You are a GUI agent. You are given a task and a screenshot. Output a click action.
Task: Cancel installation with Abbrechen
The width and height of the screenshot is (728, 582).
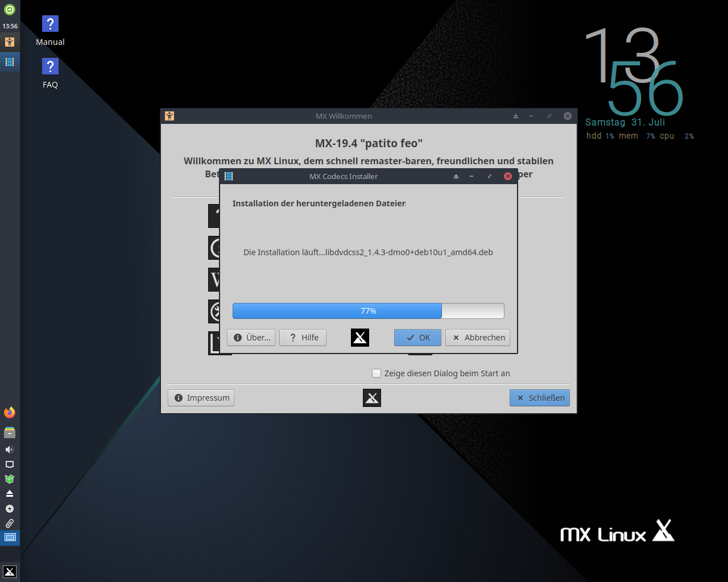(478, 338)
